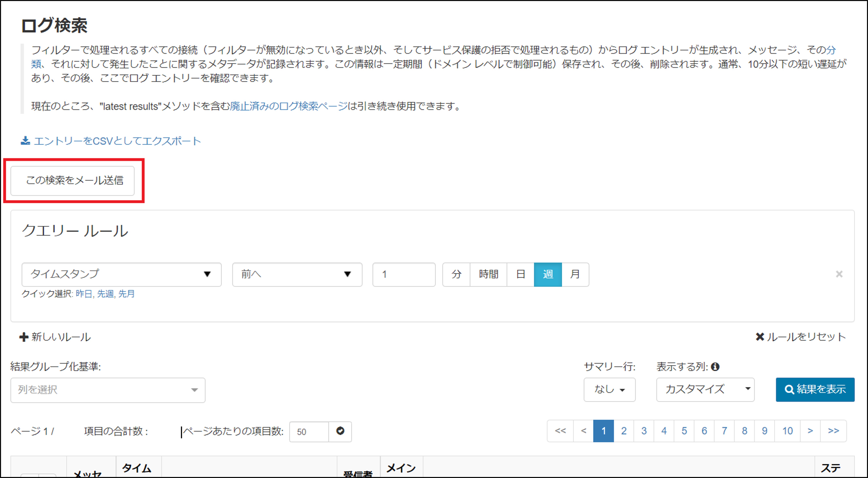868x478 pixels.
Task: Click ルールをリセット to clear rules
Action: [x=801, y=337]
